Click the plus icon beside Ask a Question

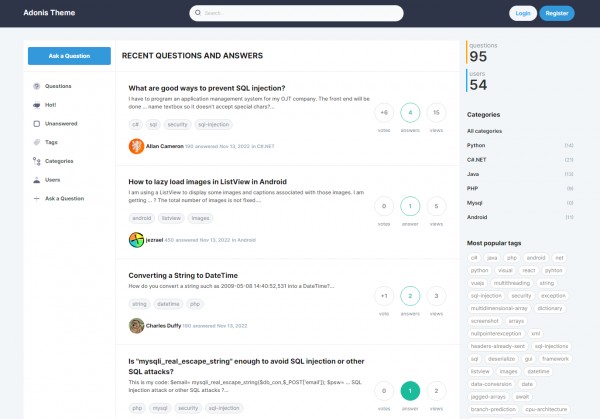point(37,198)
